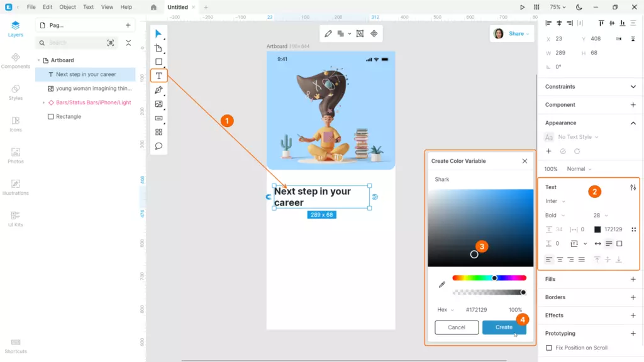Click the eyedropper color picker icon
The width and height of the screenshot is (644, 362).
click(x=441, y=285)
